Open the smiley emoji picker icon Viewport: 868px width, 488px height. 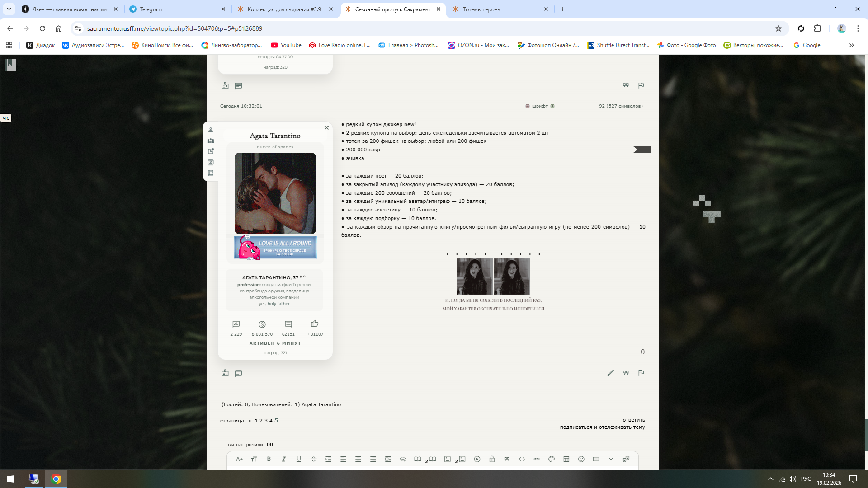pos(581,459)
